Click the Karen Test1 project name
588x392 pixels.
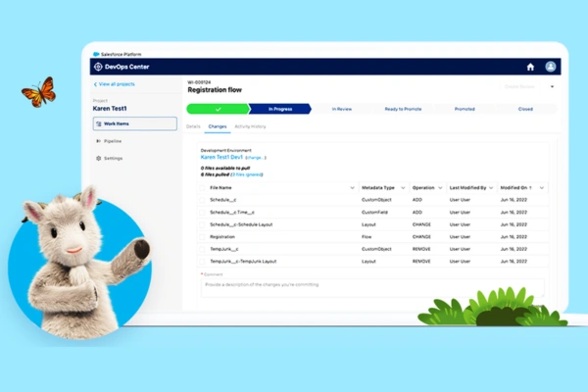click(x=110, y=109)
